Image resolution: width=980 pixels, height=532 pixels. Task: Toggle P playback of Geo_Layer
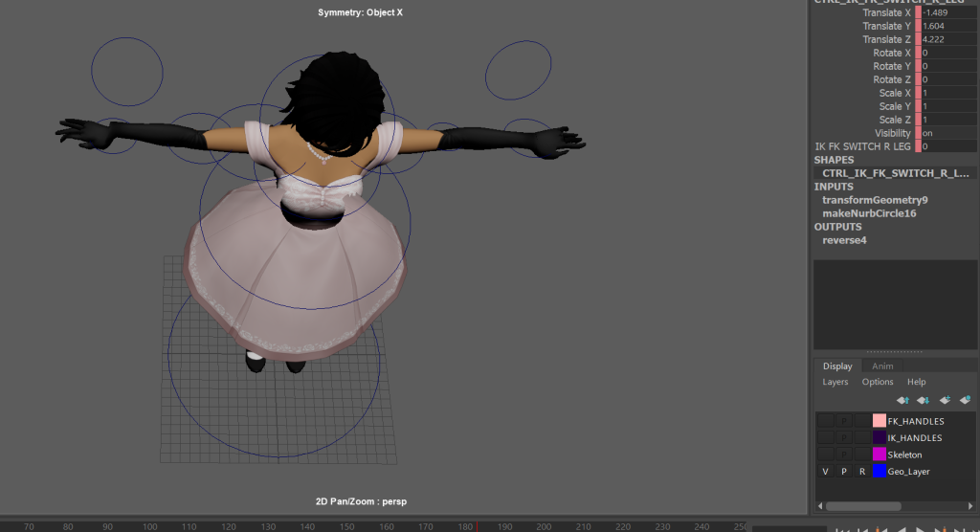click(x=844, y=472)
